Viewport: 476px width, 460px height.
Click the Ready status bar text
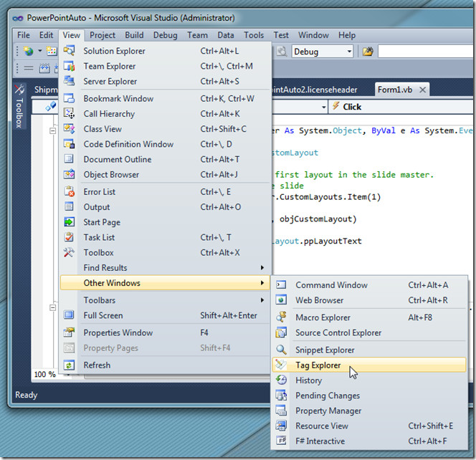coord(26,395)
